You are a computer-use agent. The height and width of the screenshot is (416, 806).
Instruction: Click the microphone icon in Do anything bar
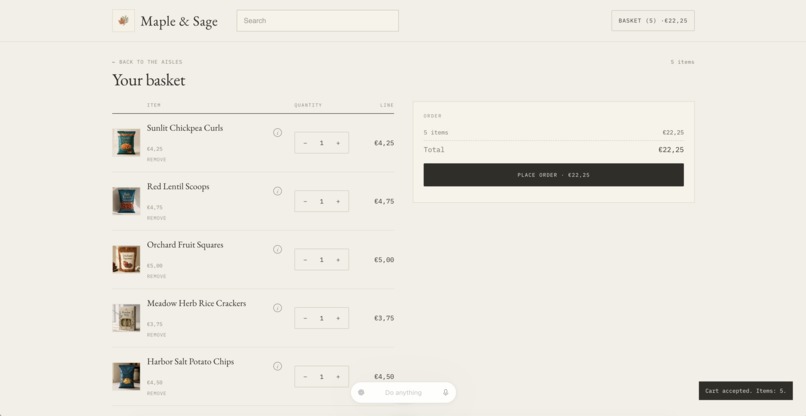pyautogui.click(x=446, y=392)
